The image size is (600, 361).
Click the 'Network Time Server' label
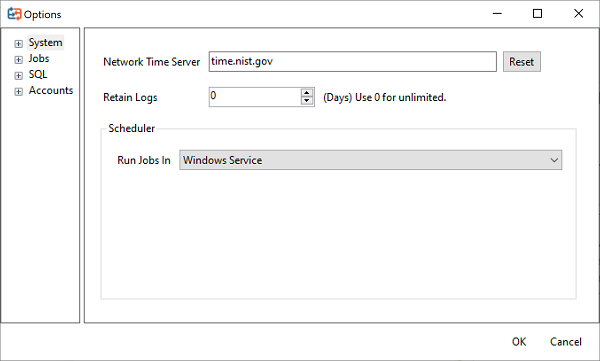[x=152, y=62]
